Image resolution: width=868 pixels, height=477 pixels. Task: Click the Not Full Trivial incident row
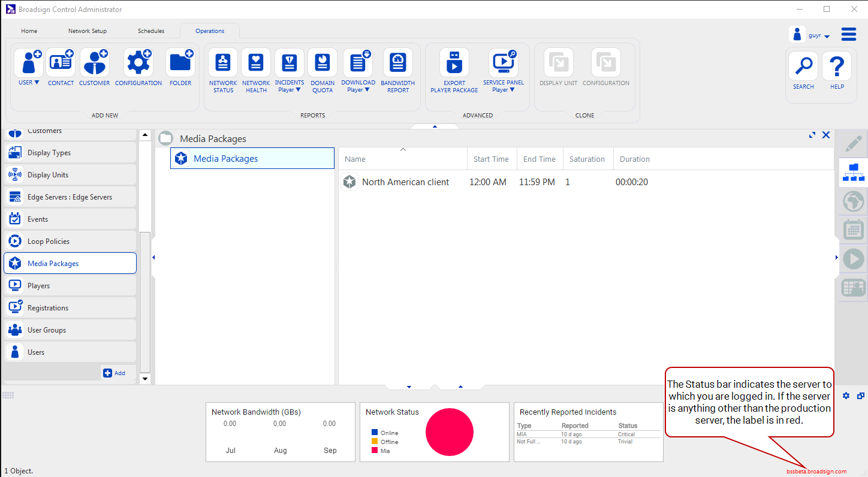click(x=588, y=442)
